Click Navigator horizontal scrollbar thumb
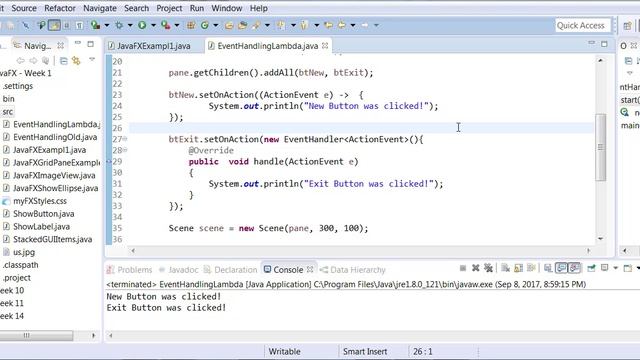The width and height of the screenshot is (640, 360). click(x=36, y=336)
